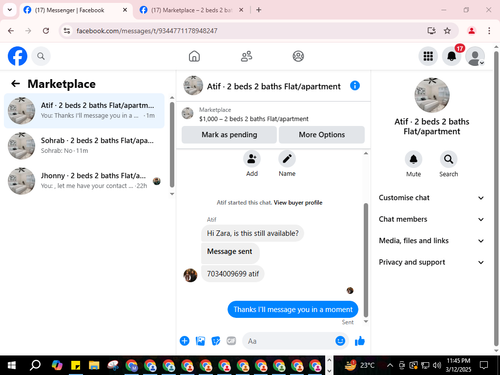This screenshot has height=375, width=500.
Task: Choose a sticker icon in composer
Action: coord(216,341)
